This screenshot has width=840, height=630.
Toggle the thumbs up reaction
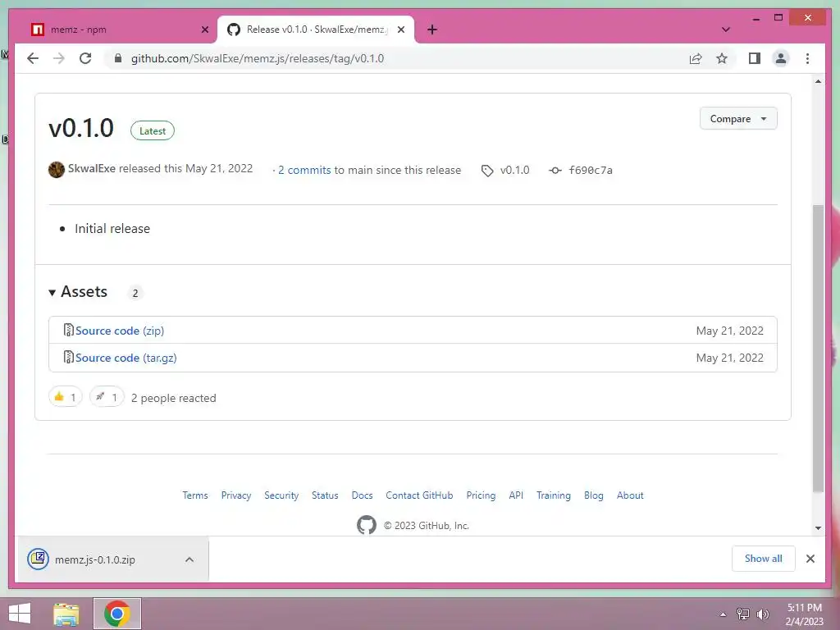click(66, 397)
